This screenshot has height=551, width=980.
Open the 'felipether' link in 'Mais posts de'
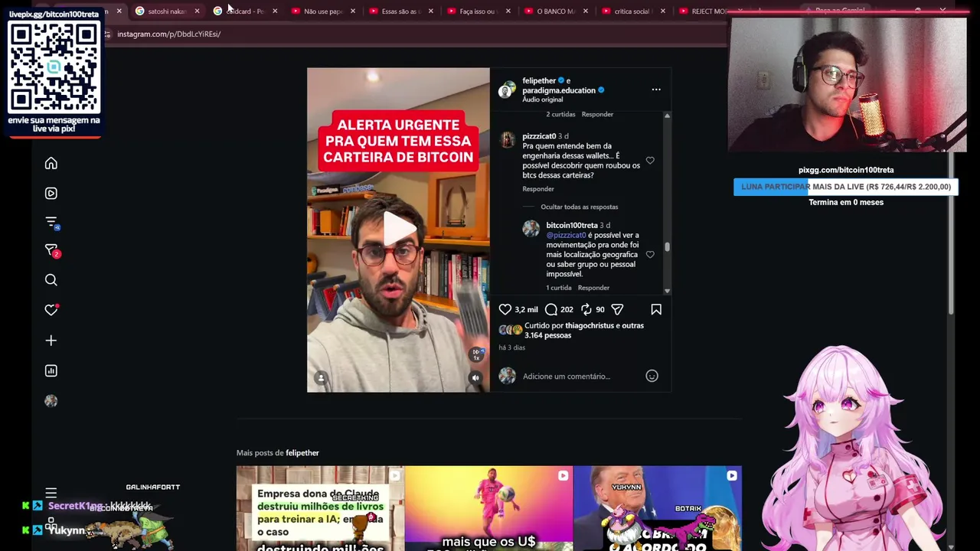pos(302,453)
